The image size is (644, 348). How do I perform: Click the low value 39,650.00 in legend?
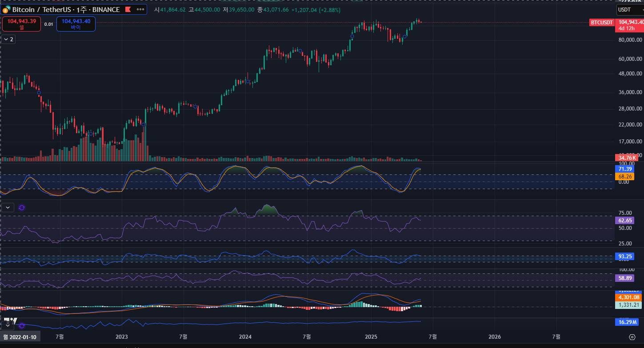point(242,9)
